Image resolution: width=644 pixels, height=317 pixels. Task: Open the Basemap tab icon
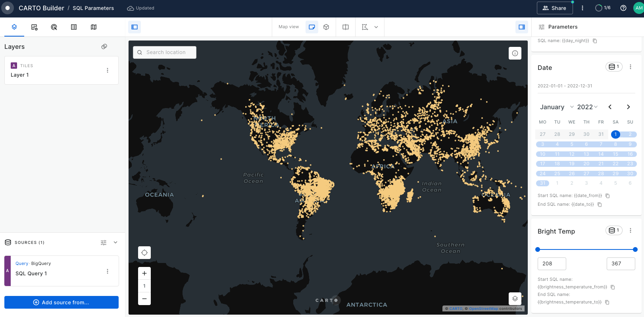click(94, 27)
